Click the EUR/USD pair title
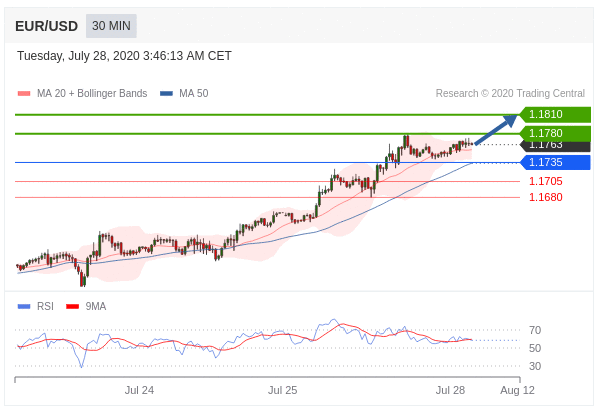Screen dimensions: 600x410 tap(46, 26)
